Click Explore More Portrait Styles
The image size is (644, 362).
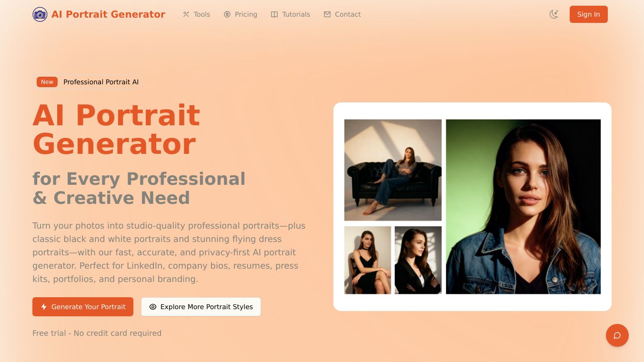pyautogui.click(x=201, y=307)
